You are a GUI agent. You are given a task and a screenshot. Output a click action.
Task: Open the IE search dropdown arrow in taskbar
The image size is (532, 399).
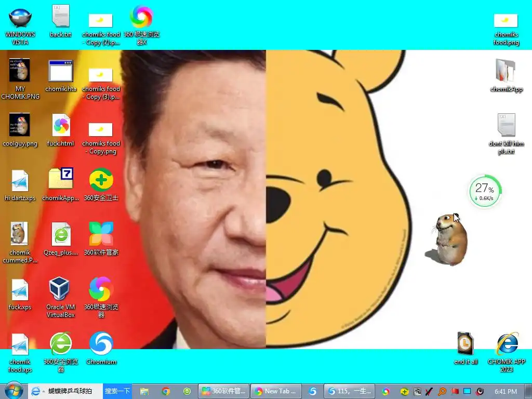44,392
